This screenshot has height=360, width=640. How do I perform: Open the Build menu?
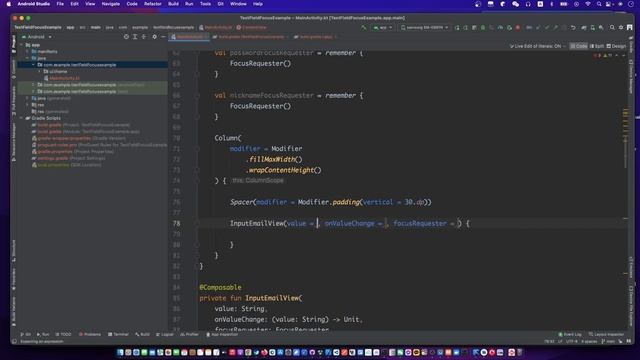[173, 4]
